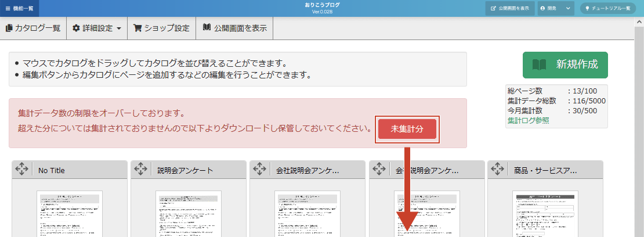This screenshot has height=237, width=644.
Task: Click the move handle on third catalog 会社説明会アンケ…
Action: [x=260, y=169]
